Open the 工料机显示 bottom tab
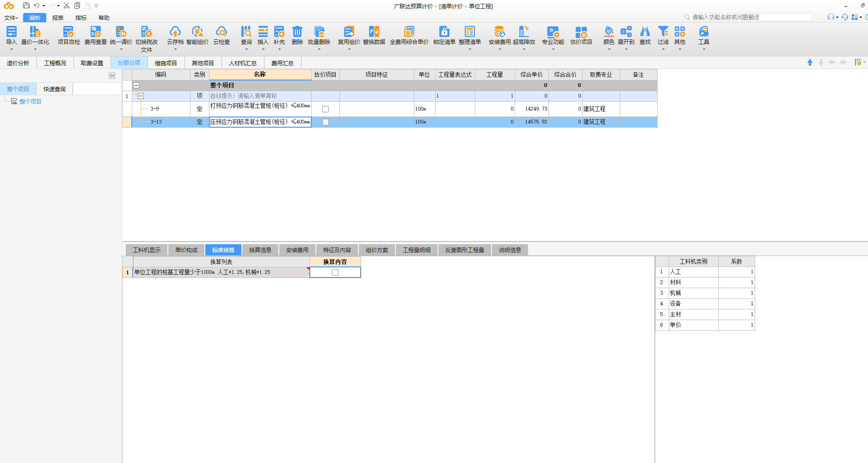Viewport: 868px width, 463px height. point(147,250)
